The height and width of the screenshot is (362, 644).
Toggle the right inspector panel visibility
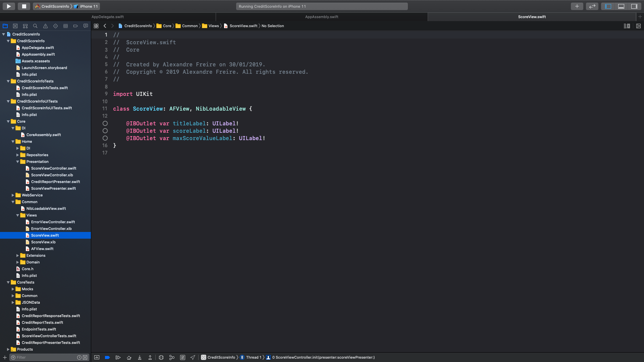coord(634,6)
